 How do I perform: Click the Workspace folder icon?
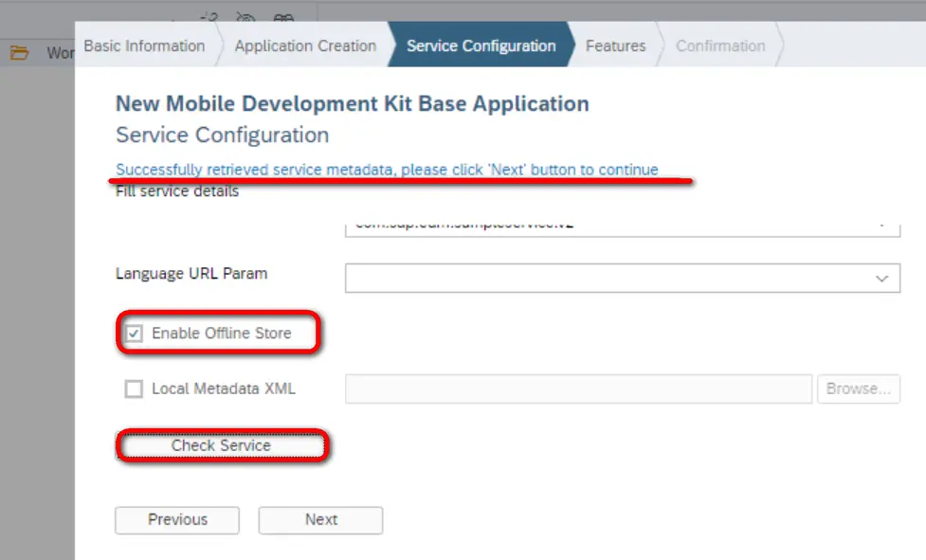pos(19,53)
